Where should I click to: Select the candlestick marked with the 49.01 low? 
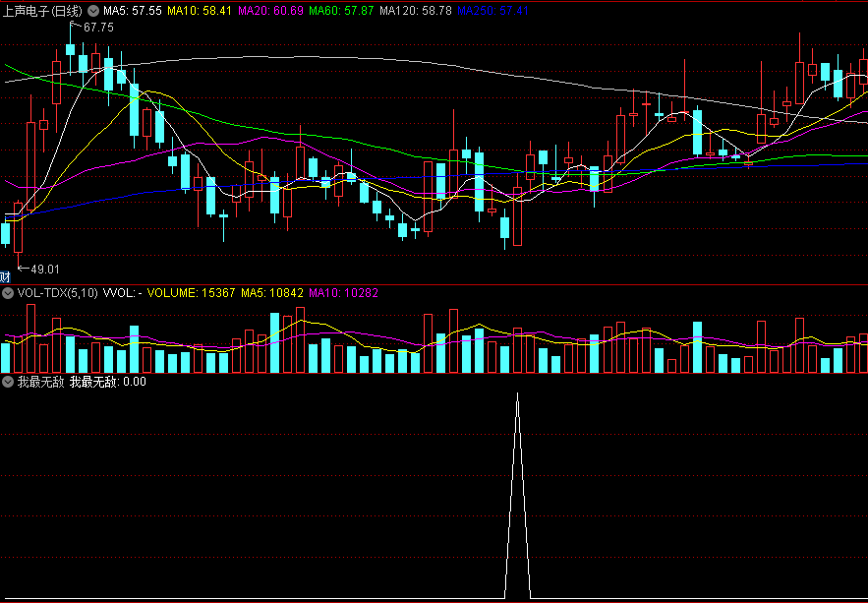tap(19, 227)
